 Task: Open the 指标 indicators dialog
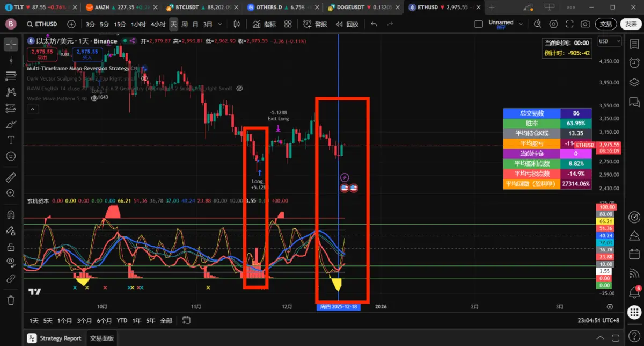(x=265, y=24)
